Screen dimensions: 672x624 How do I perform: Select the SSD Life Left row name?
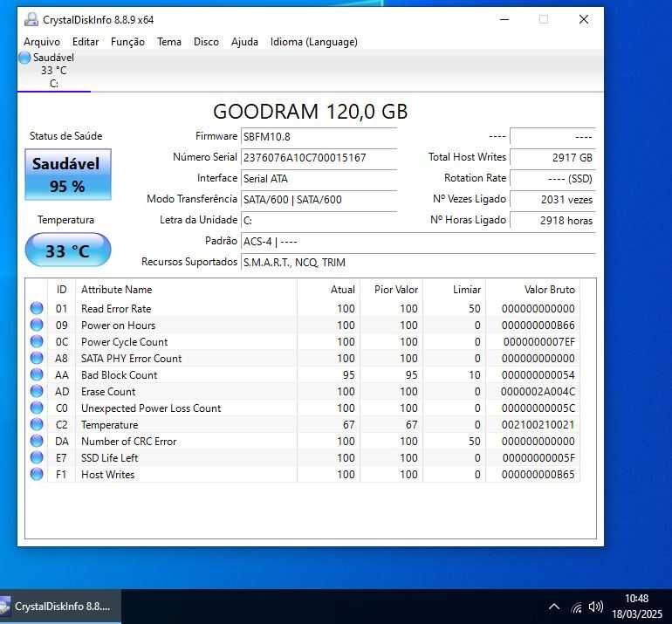[109, 457]
